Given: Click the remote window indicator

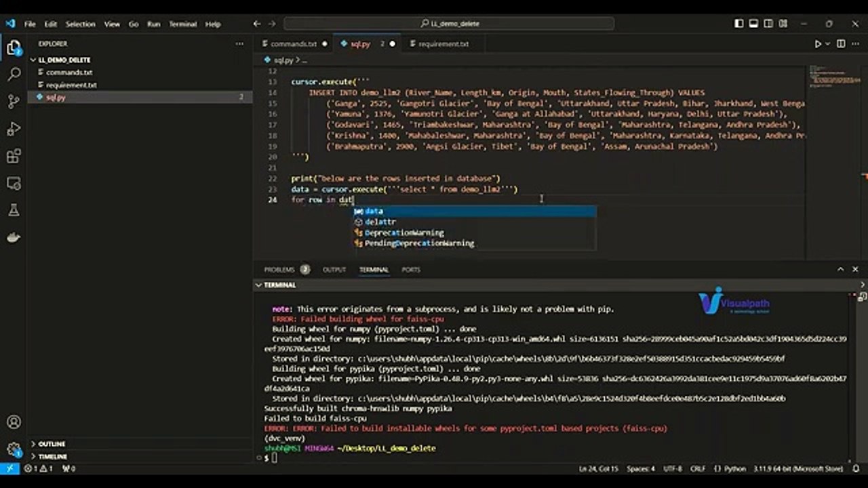Looking at the screenshot, I should (9, 468).
